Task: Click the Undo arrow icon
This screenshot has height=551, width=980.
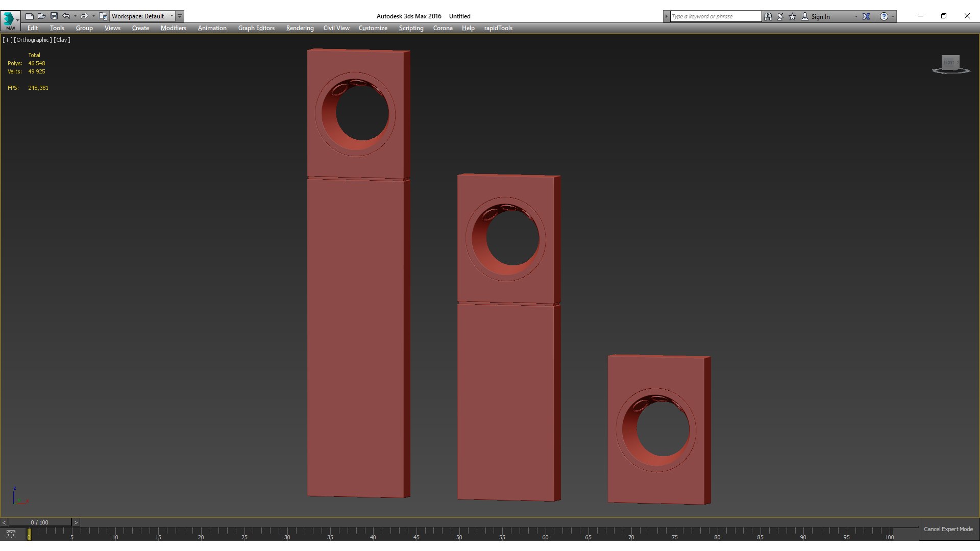Action: 66,16
